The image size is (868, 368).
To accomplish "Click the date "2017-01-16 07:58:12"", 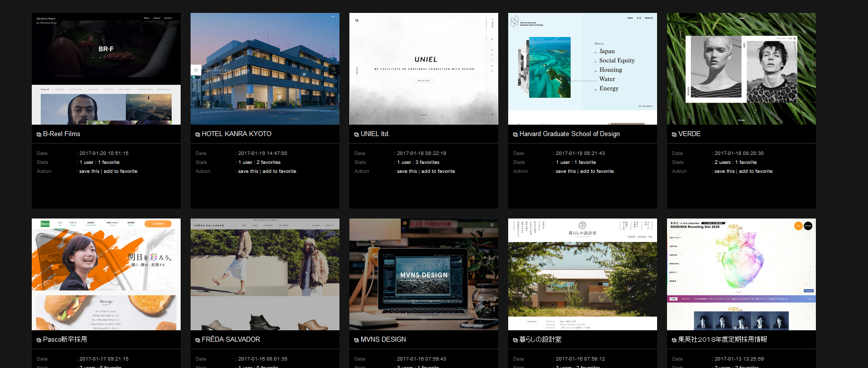I will pyautogui.click(x=580, y=359).
